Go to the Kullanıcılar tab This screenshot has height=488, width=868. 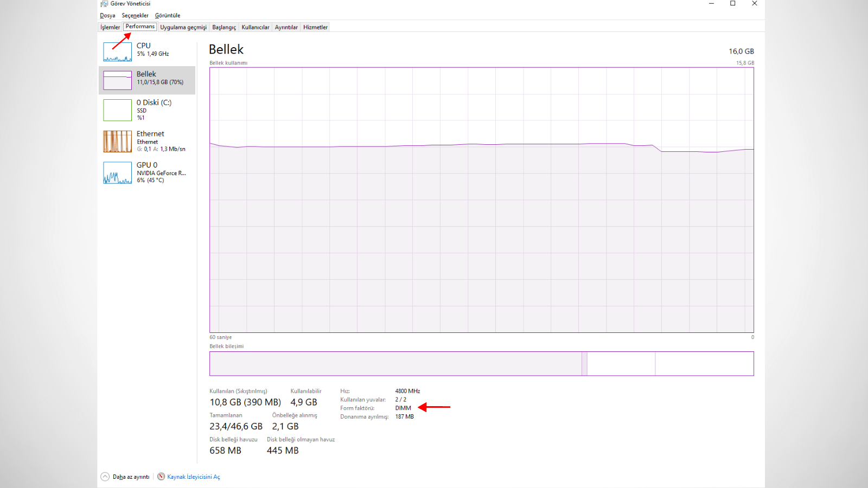tap(256, 27)
